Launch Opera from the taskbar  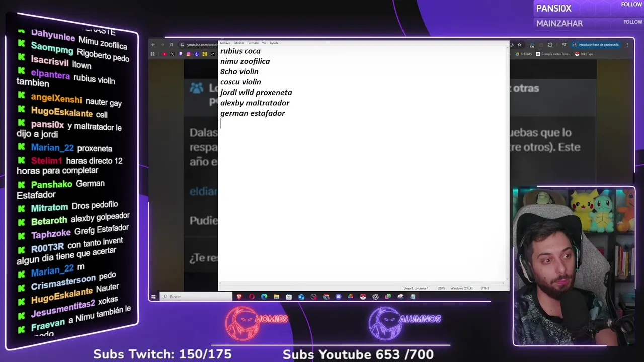(x=252, y=297)
